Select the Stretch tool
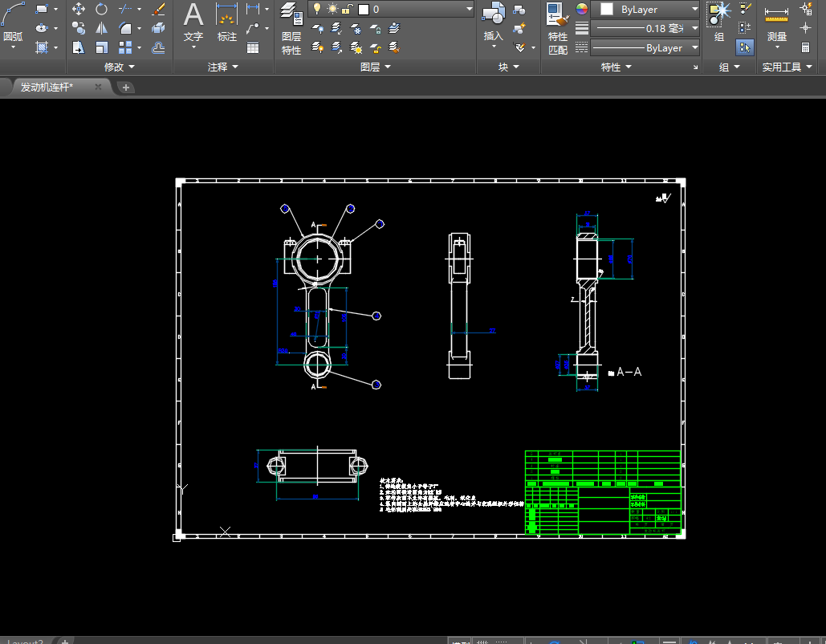Viewport: 826px width, 644px height. click(79, 48)
